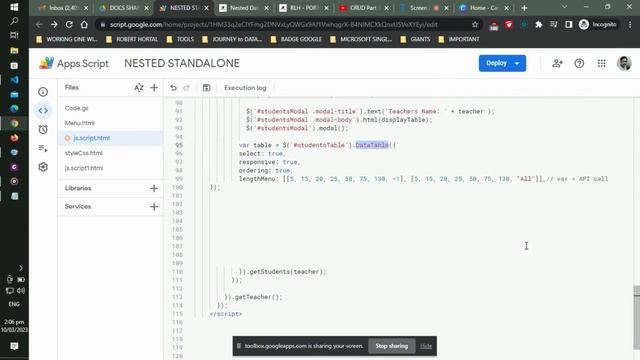Open the BADGE GOOGLE bookmark folder

pyautogui.click(x=297, y=39)
